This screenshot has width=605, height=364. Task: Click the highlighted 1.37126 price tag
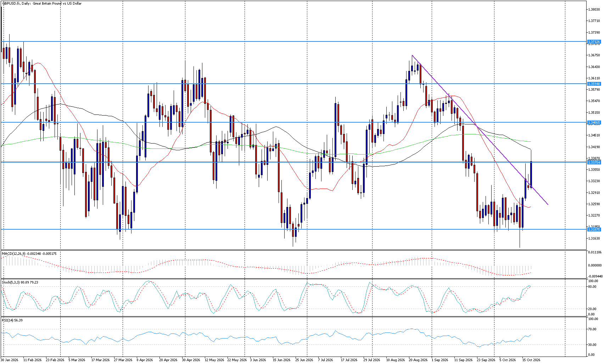tap(594, 42)
